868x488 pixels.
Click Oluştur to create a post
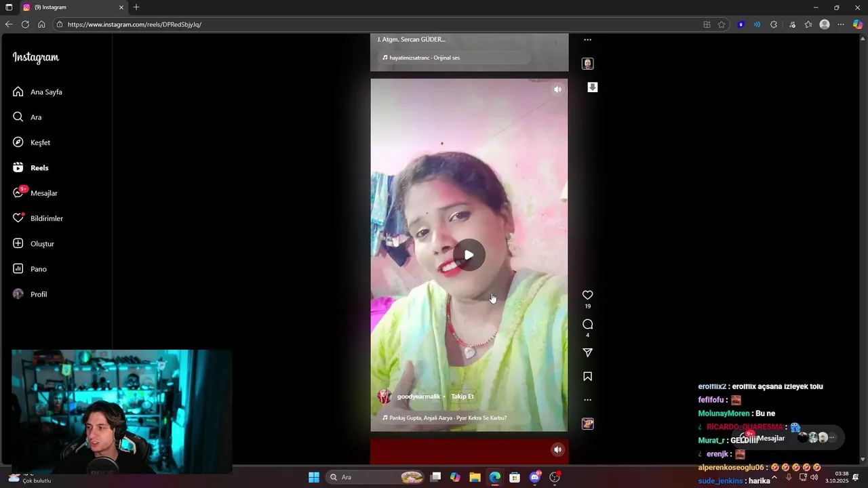coord(33,243)
